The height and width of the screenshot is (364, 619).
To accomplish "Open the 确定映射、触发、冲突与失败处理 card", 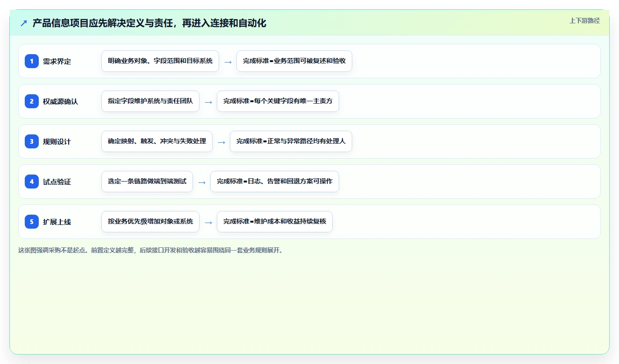I will 157,141.
